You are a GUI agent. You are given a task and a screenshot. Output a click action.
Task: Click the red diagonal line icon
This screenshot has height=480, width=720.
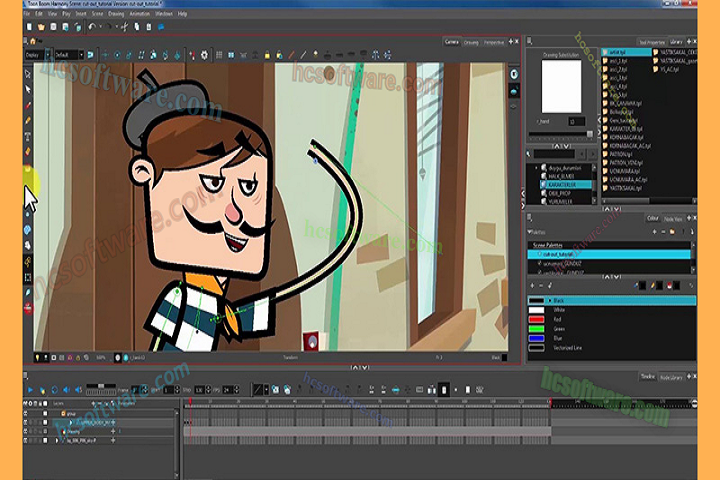tap(291, 55)
